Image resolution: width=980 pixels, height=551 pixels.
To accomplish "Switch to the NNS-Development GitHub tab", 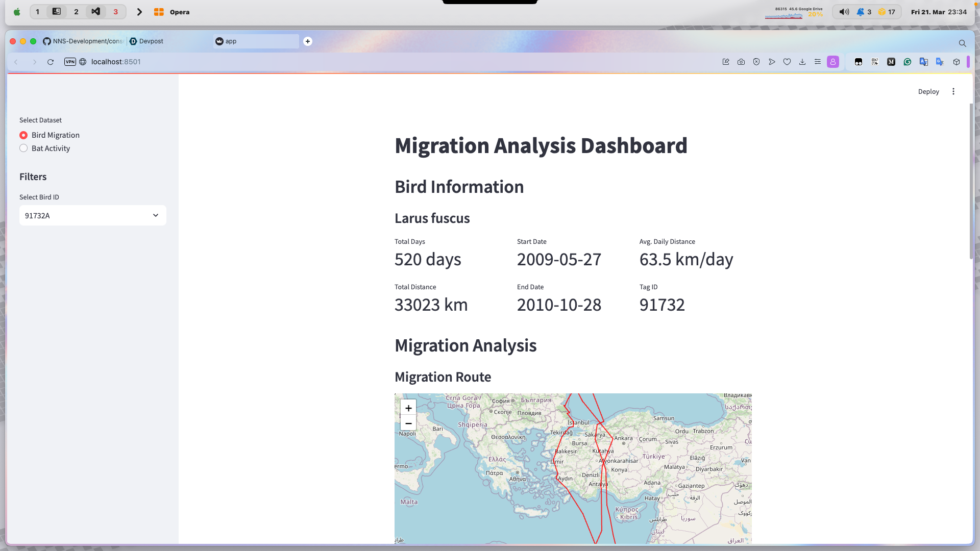I will (84, 41).
